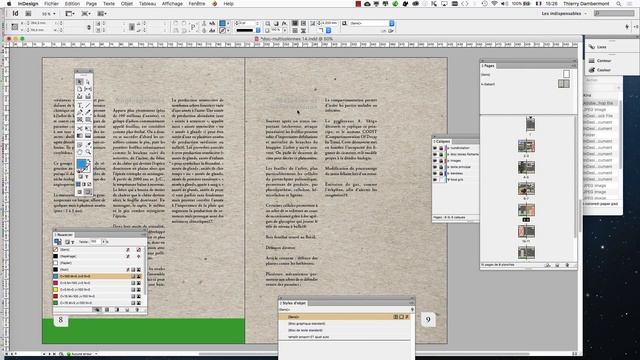This screenshot has height=360, width=640.
Task: Toggle formatting affects text in Tools panel
Action: click(87, 177)
